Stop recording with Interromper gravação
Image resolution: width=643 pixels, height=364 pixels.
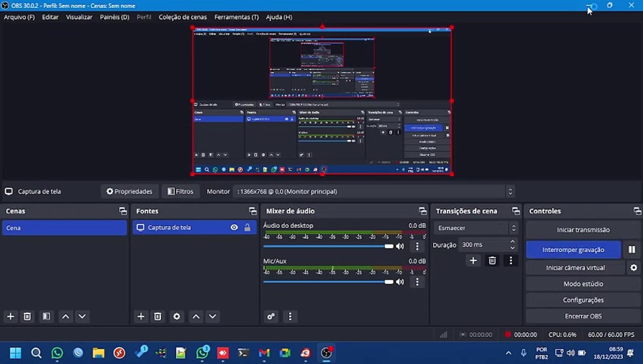click(x=573, y=250)
